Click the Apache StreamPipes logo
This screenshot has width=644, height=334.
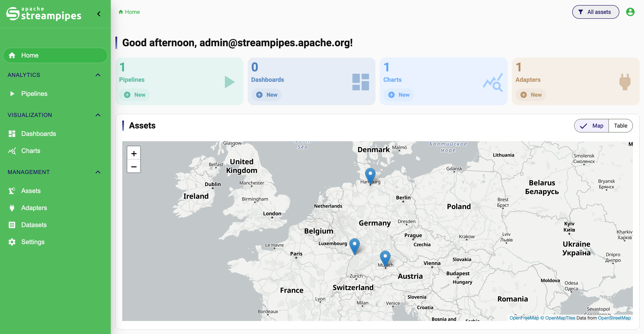(x=44, y=13)
